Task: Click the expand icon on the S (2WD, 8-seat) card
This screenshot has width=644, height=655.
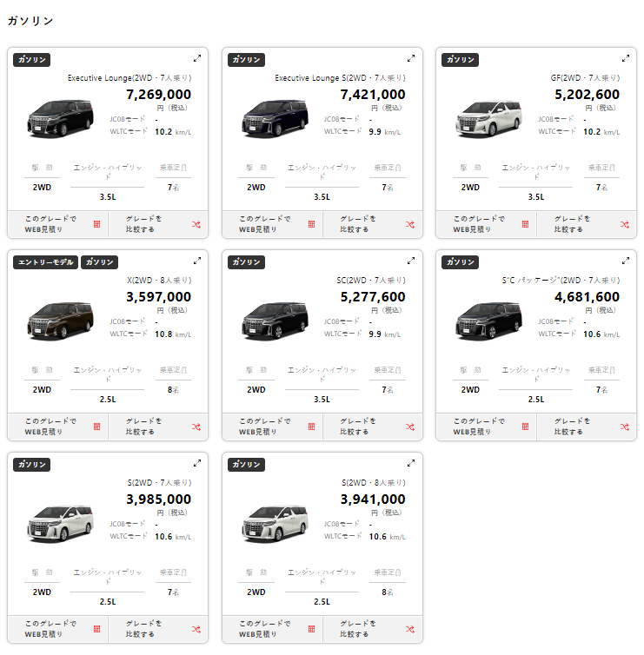Action: pyautogui.click(x=411, y=463)
